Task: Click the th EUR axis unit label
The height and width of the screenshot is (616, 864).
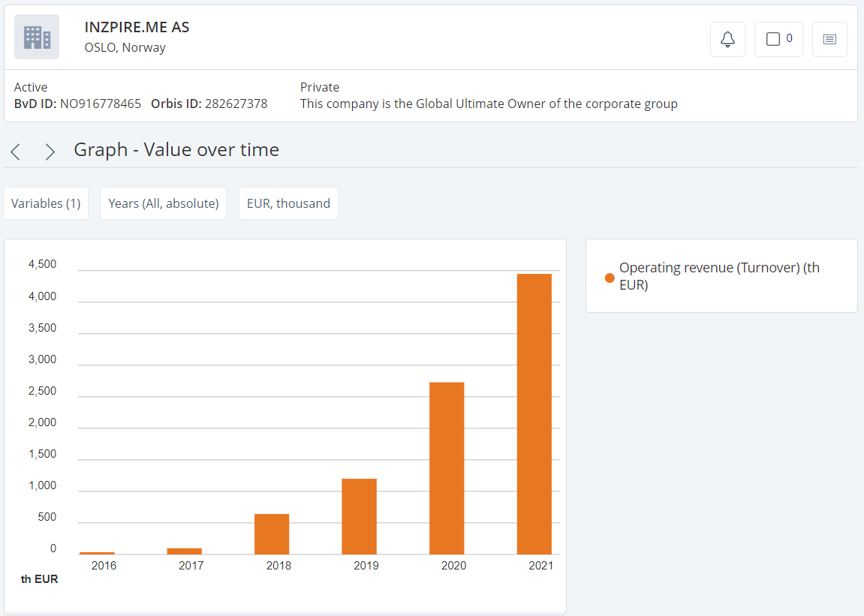Action: point(39,579)
